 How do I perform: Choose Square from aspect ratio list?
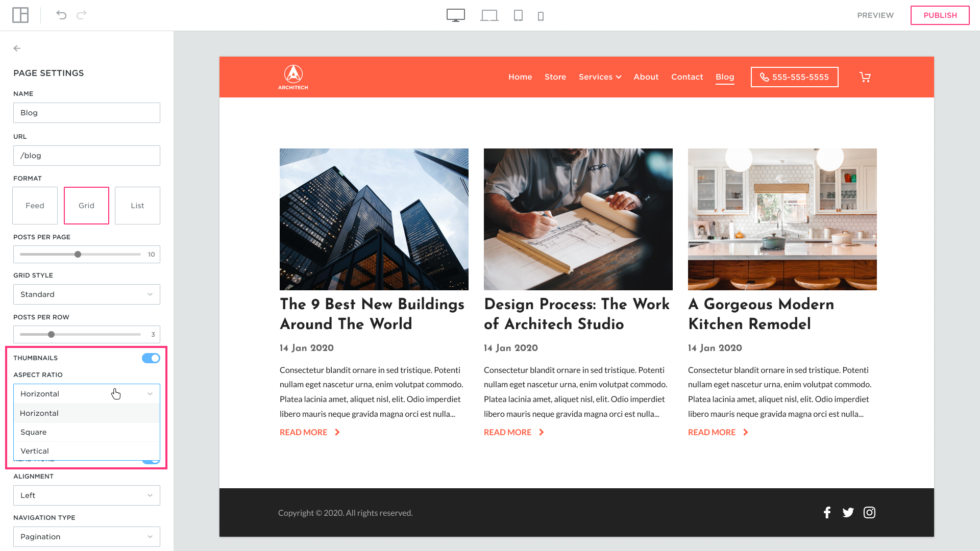pyautogui.click(x=34, y=432)
